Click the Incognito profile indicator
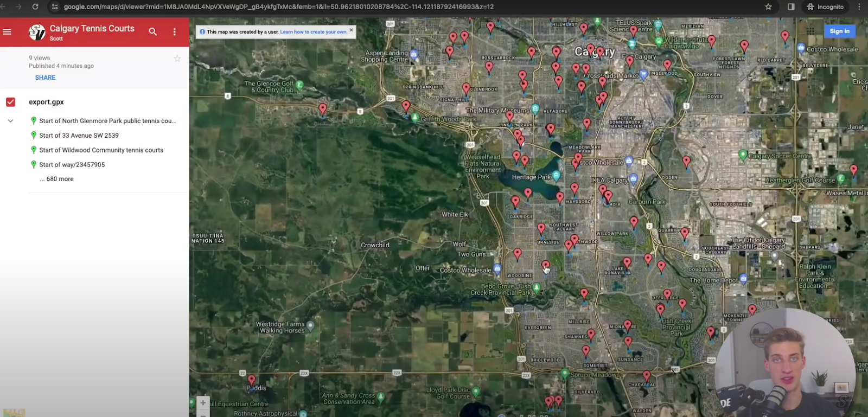 (x=825, y=7)
